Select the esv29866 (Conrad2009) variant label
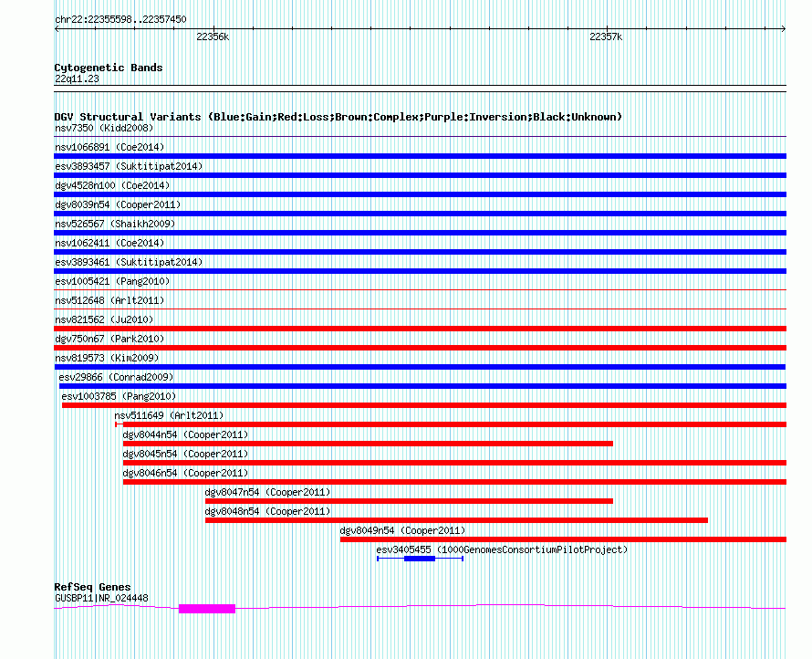This screenshot has width=812, height=659. [x=116, y=377]
